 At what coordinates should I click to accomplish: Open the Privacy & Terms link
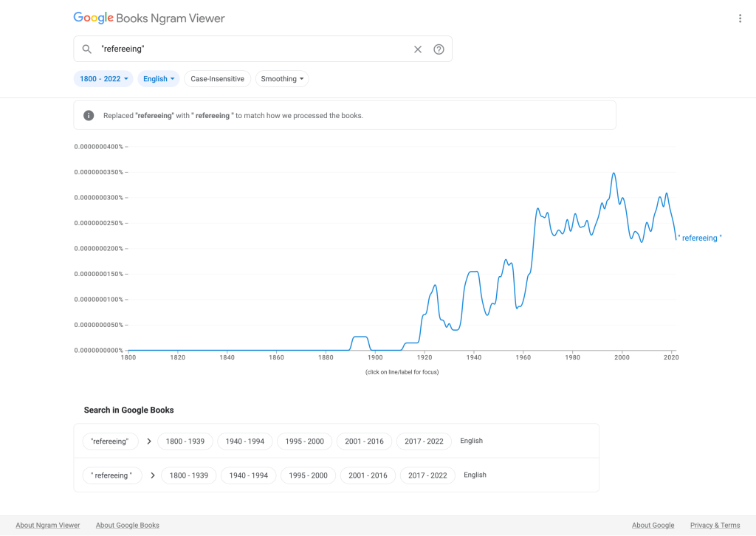[x=715, y=526]
